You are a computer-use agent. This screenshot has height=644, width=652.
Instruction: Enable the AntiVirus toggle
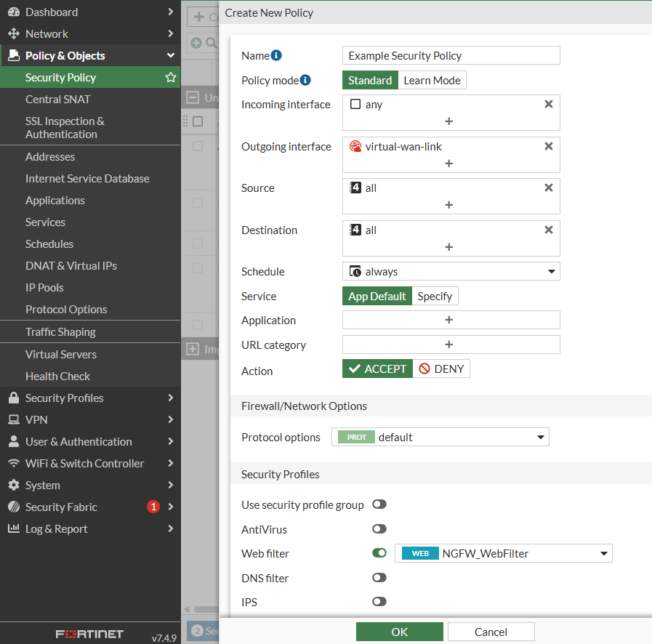tap(379, 529)
